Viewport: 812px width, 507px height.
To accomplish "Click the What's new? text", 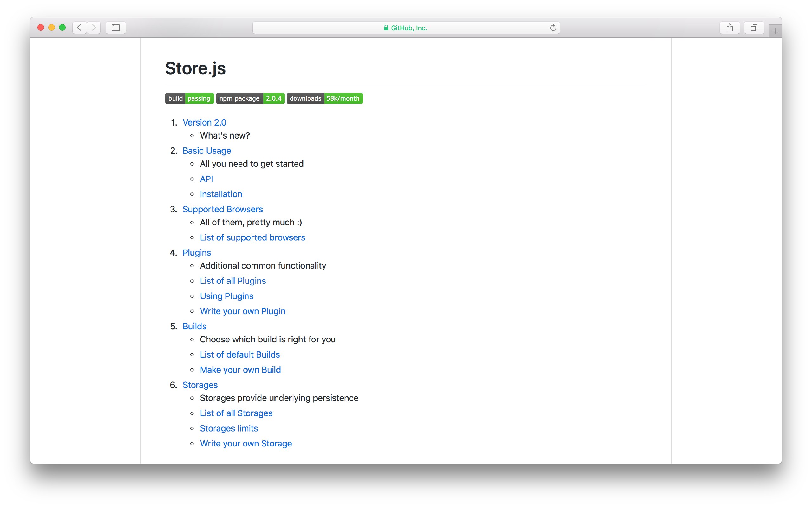I will (x=225, y=135).
